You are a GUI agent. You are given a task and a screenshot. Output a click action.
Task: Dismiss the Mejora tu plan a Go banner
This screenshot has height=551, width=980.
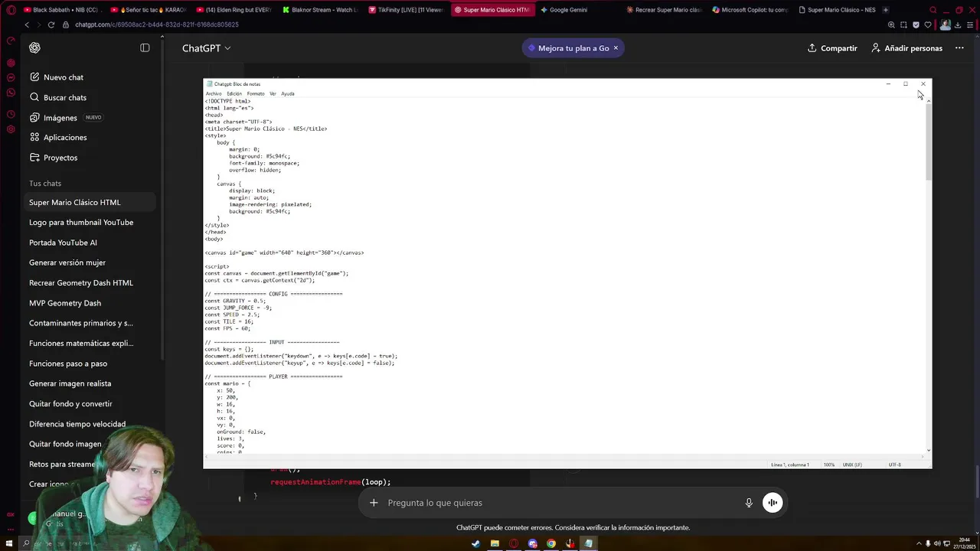(x=616, y=48)
